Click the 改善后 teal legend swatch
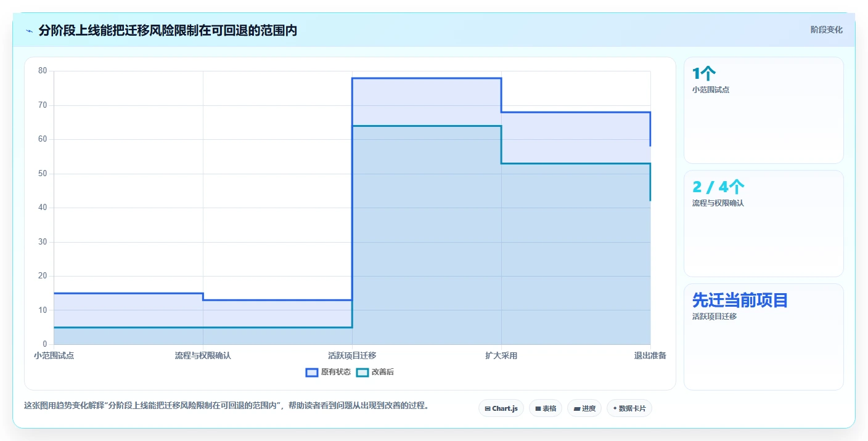The image size is (868, 441). coord(362,372)
